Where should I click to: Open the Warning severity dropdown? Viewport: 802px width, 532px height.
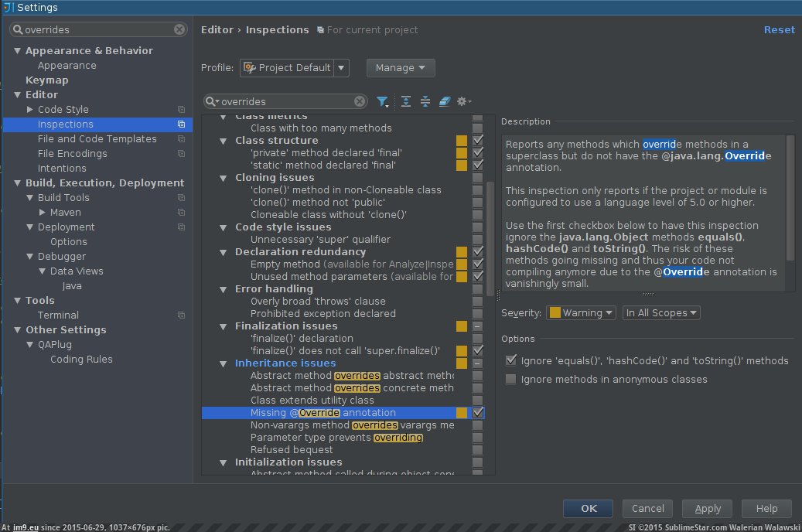[x=582, y=313]
